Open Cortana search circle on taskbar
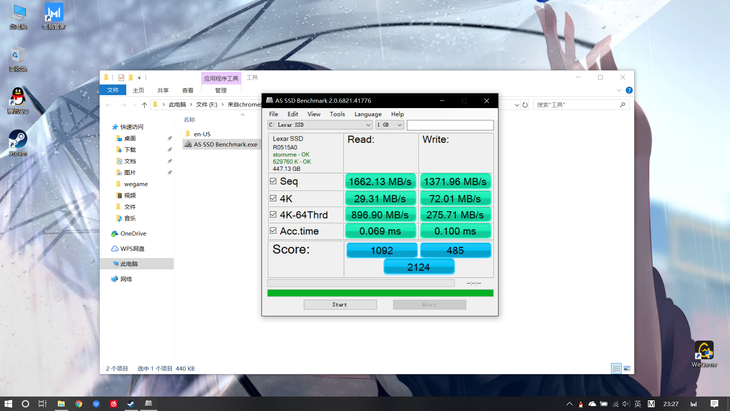 click(x=25, y=404)
